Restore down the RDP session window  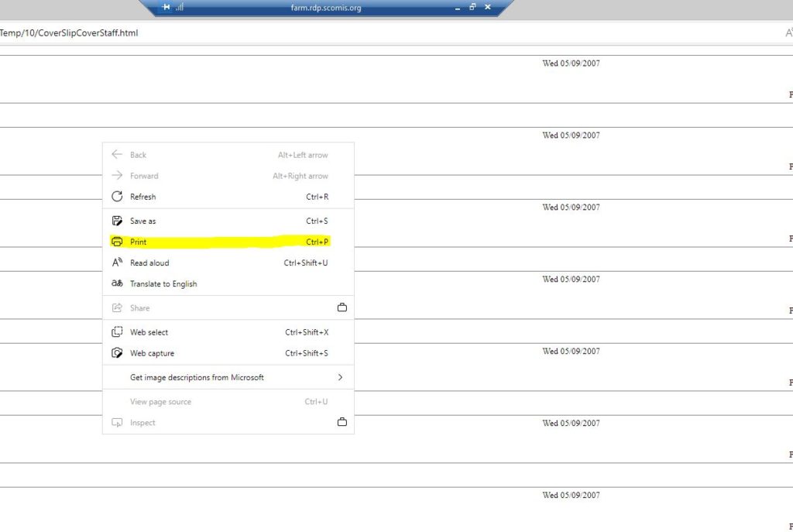(x=472, y=7)
